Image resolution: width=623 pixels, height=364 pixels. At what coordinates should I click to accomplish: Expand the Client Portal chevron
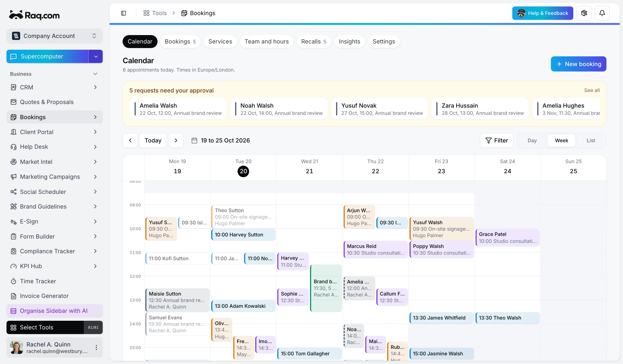(x=95, y=132)
